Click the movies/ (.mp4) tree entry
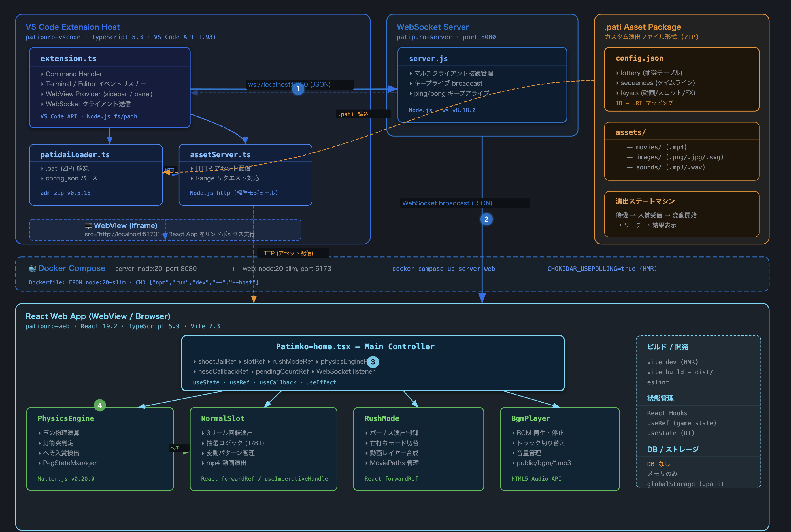 click(x=661, y=147)
